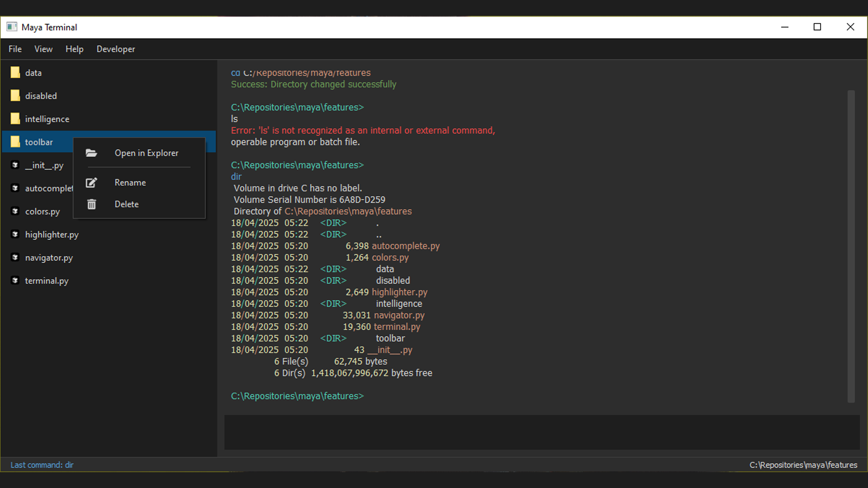Click the pencil edit icon beside Rename
This screenshot has height=488, width=868.
point(91,183)
